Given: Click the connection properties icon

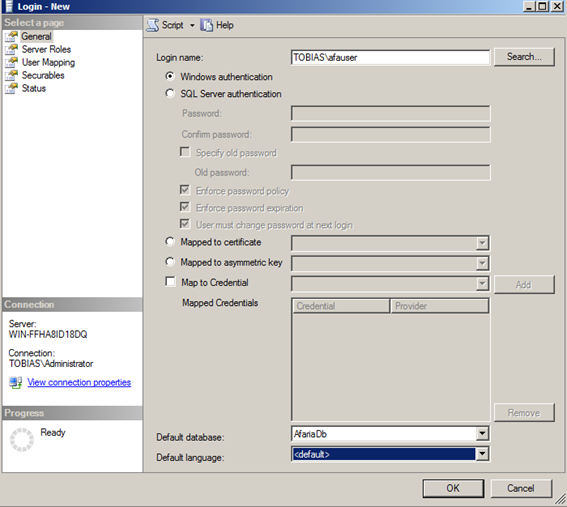Looking at the screenshot, I should click(x=16, y=383).
